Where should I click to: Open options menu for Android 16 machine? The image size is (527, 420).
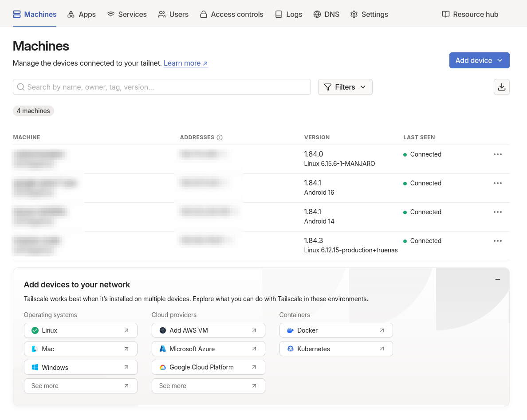497,184
